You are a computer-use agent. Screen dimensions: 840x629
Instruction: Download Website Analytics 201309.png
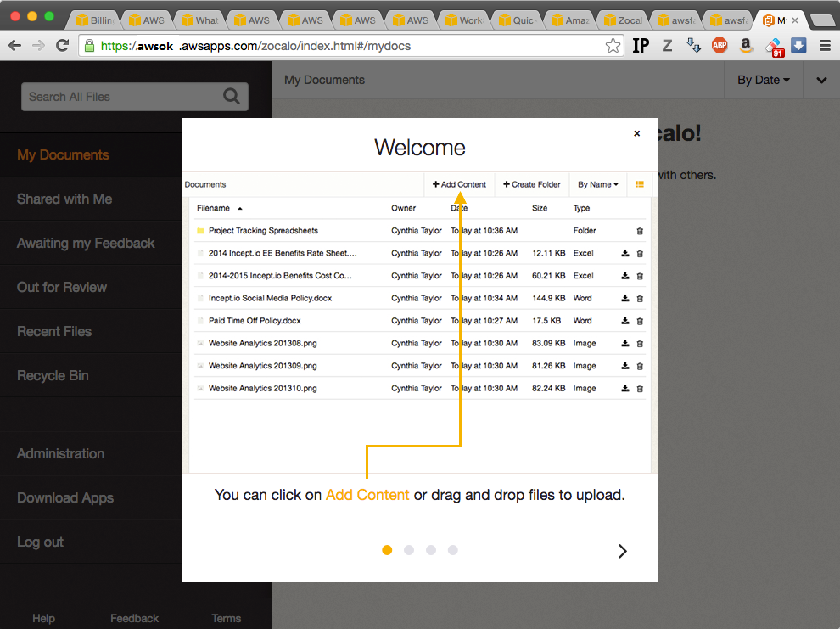[x=624, y=366]
